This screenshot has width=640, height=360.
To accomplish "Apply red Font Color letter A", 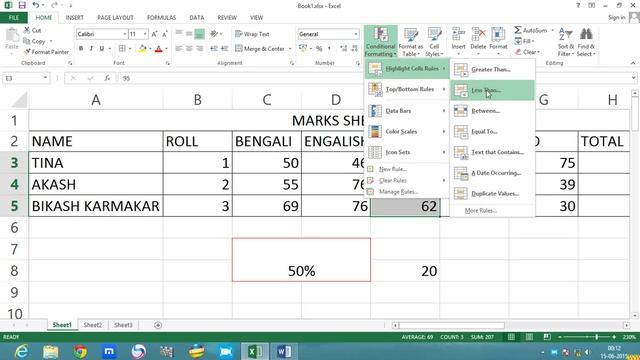I will click(159, 49).
